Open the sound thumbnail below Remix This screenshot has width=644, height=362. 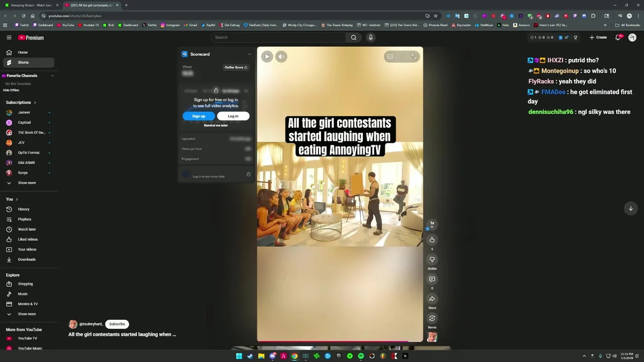432,337
